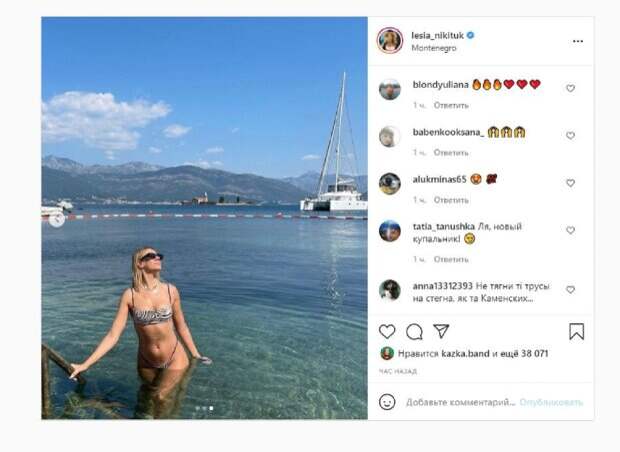The image size is (620, 452).
Task: Like blondyuliana's comment
Action: click(x=570, y=88)
